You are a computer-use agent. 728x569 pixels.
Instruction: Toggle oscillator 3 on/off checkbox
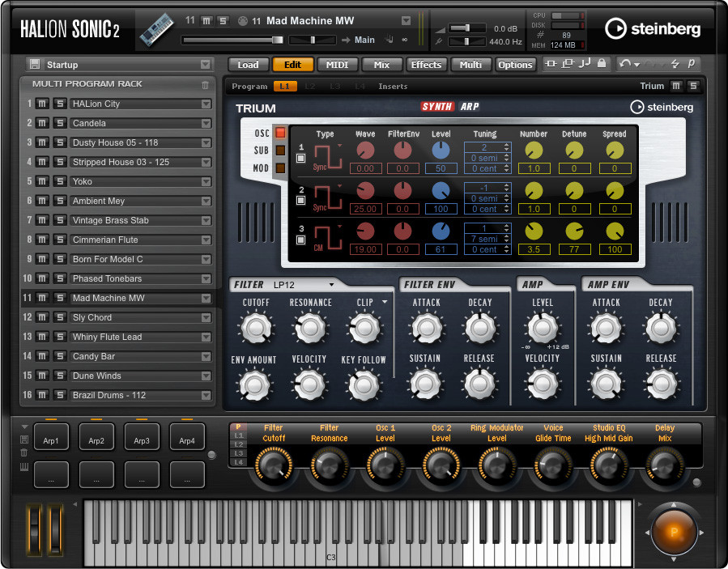tap(300, 239)
